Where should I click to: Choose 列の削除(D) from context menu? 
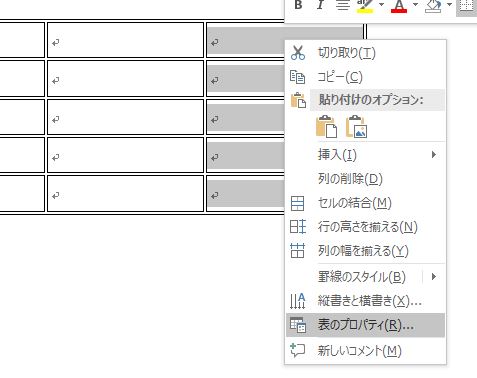coord(365,179)
